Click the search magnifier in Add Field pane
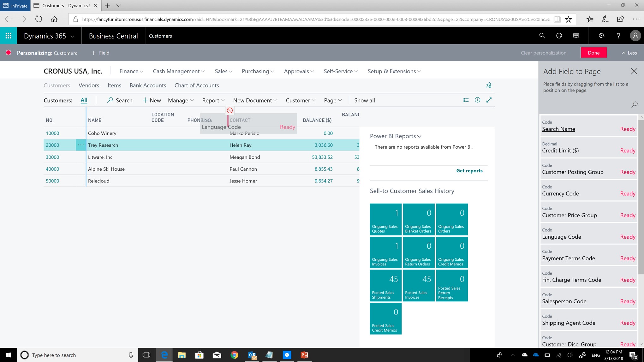644x362 pixels. point(635,104)
